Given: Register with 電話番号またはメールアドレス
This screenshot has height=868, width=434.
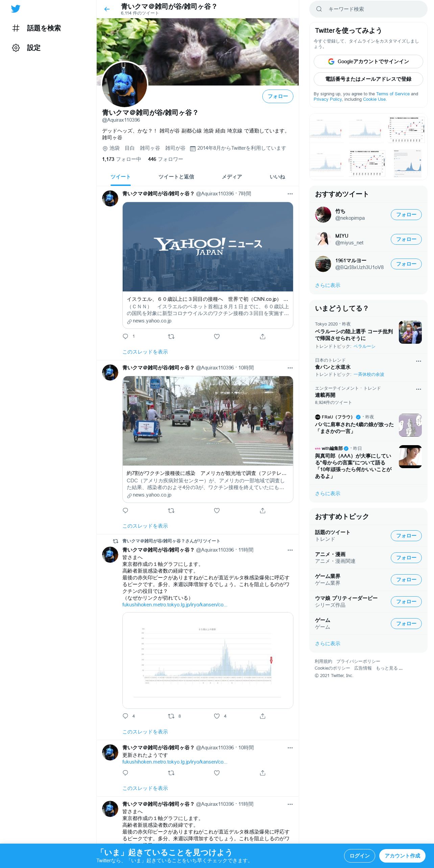Looking at the screenshot, I should pyautogui.click(x=368, y=79).
